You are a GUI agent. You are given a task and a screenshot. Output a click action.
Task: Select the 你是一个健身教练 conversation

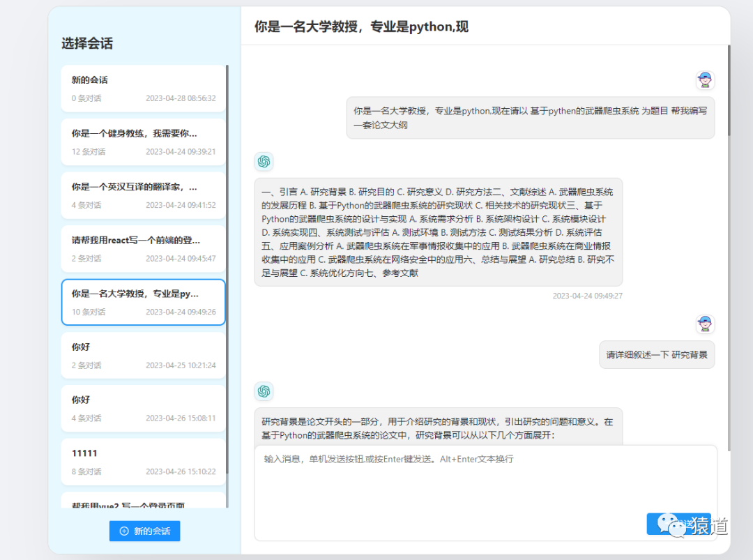coord(143,142)
